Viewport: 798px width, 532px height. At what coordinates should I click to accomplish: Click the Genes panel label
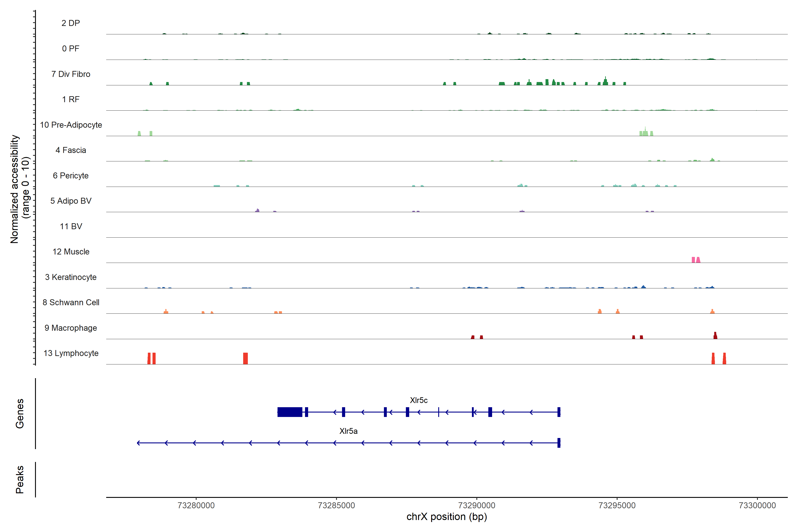20,413
